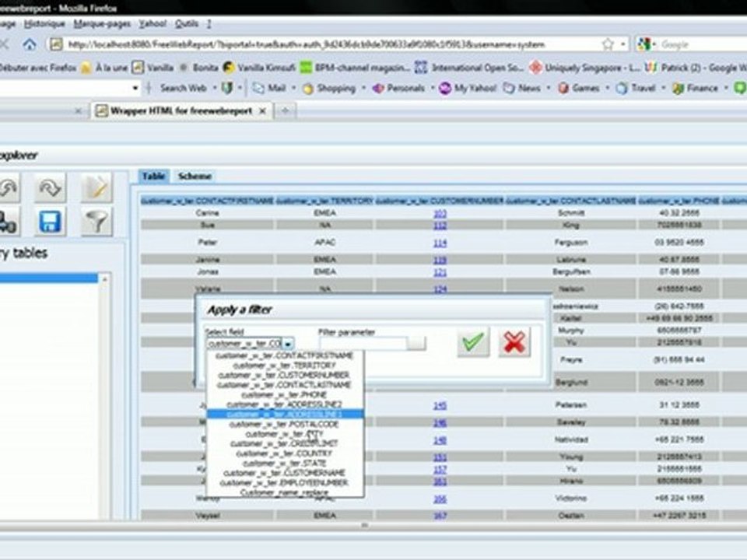Viewport: 747px width, 560px height.
Task: Open customer number 145 link
Action: pyautogui.click(x=440, y=405)
